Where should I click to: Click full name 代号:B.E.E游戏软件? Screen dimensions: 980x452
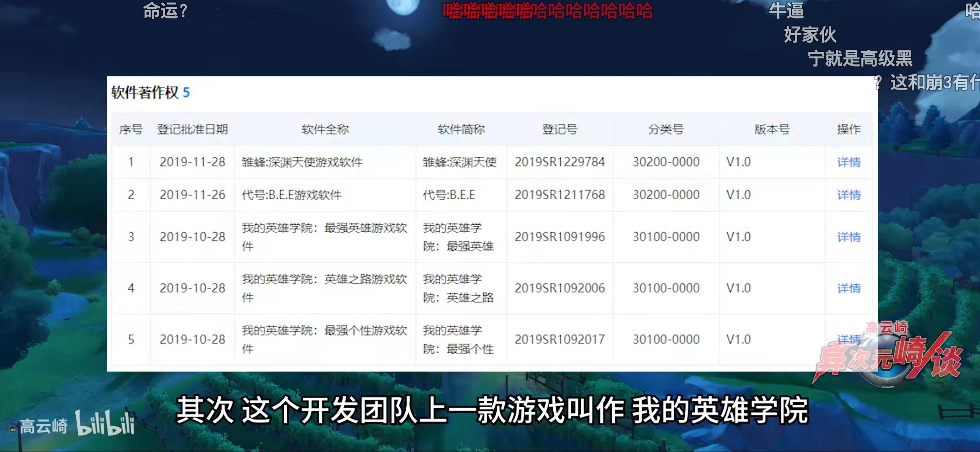click(x=291, y=195)
